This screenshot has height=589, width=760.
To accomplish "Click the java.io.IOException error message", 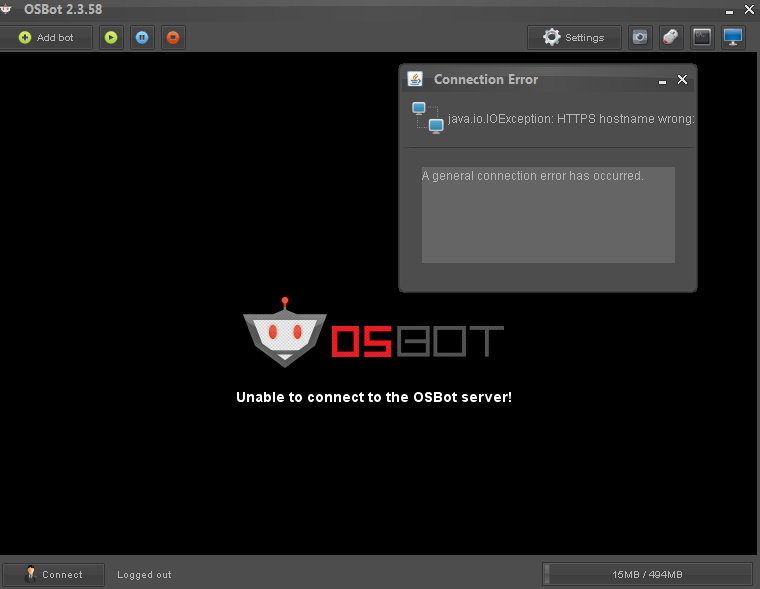I will click(571, 119).
